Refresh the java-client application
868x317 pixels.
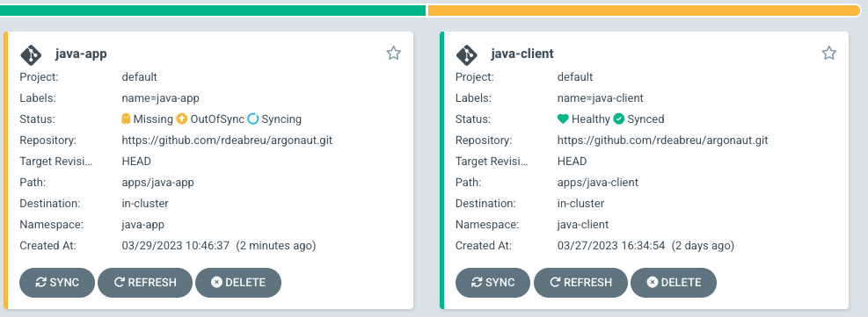[x=580, y=282]
